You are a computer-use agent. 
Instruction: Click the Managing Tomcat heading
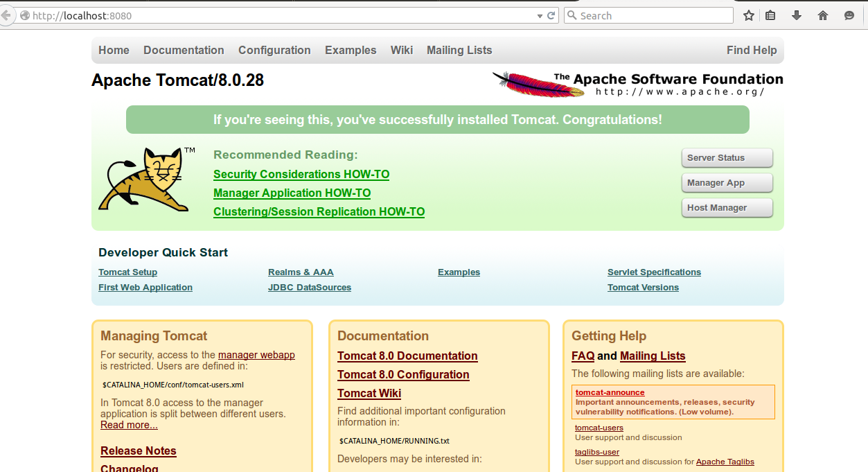[154, 336]
